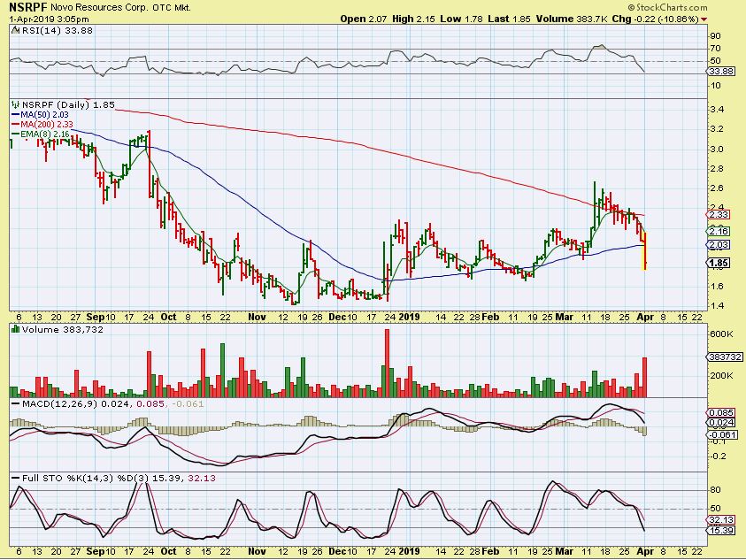Click the 2.33 price tag on right axis
Screen dimensions: 746x560
(719, 215)
